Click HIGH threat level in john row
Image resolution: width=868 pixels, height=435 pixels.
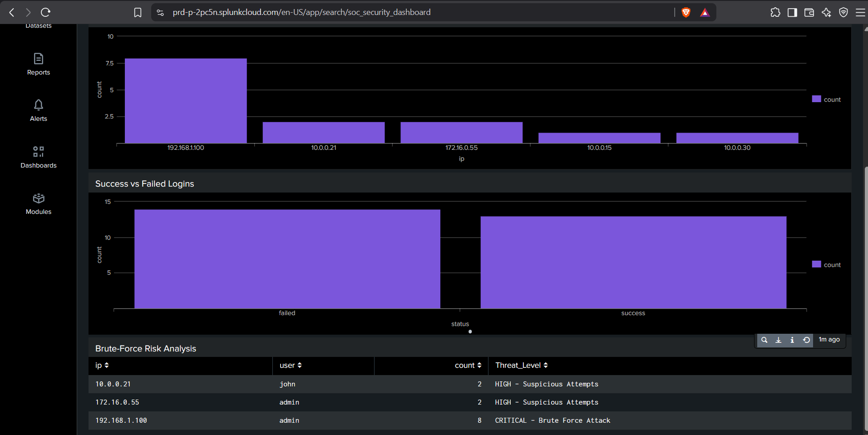(547, 384)
